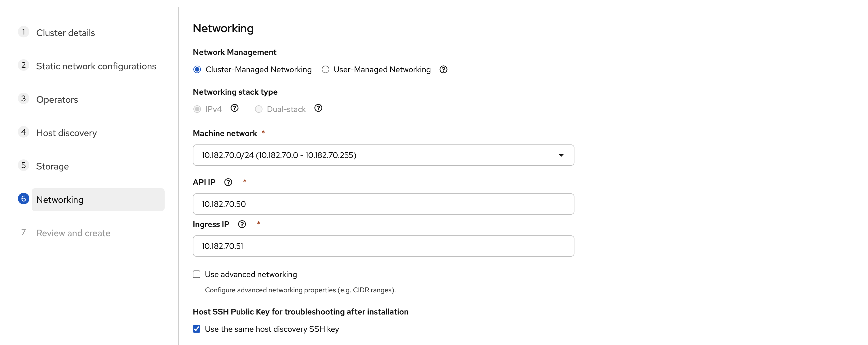
Task: Go to Cluster details step
Action: 65,33
